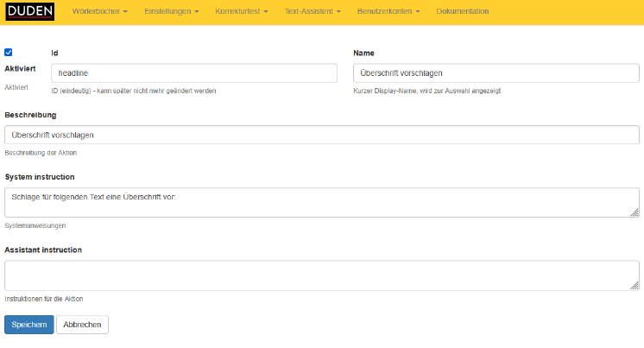Click into the Name input field
Viewport: 644px width, 348px height.
pyautogui.click(x=496, y=73)
